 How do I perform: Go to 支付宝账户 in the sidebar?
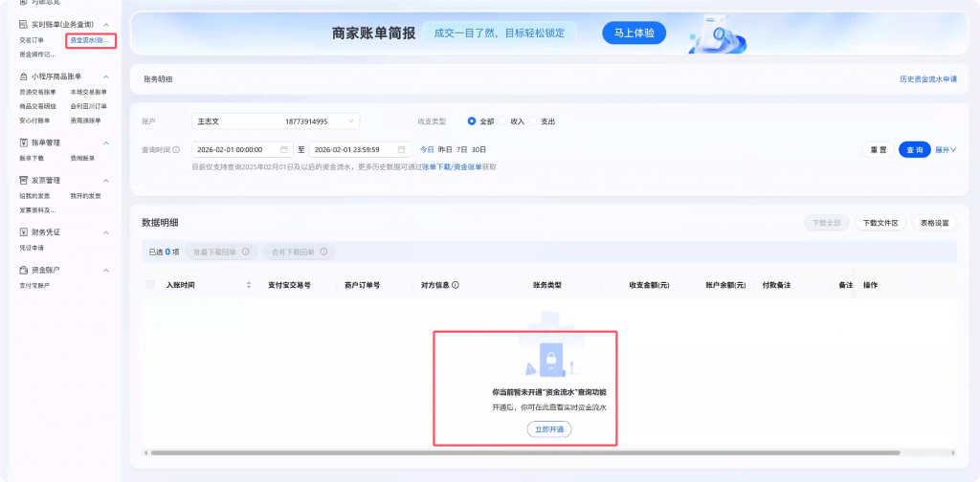(34, 285)
